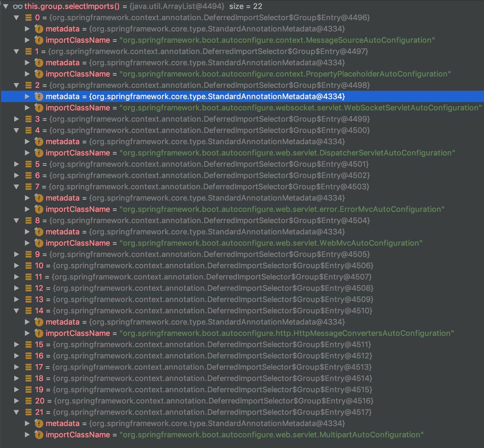The width and height of the screenshot is (484, 448).
Task: Click field icon beside MultipartAutoConfiguration importClassName
Action: [39, 435]
